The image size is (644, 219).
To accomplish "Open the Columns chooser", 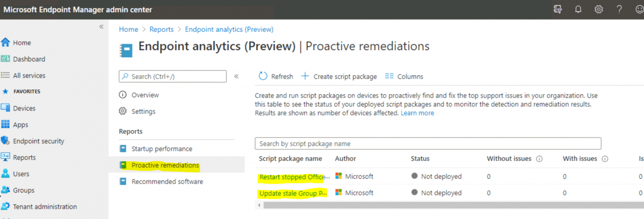I will point(404,76).
